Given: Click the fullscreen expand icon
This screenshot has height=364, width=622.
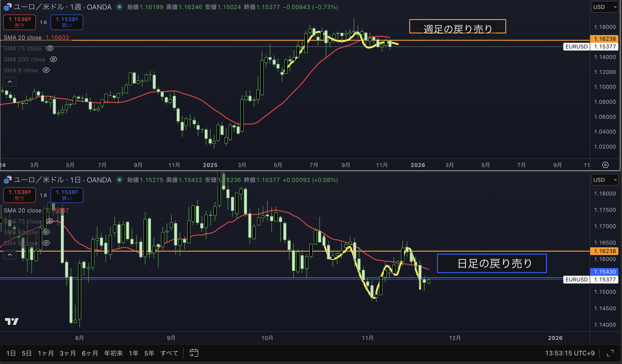Looking at the screenshot, I should click(x=610, y=353).
